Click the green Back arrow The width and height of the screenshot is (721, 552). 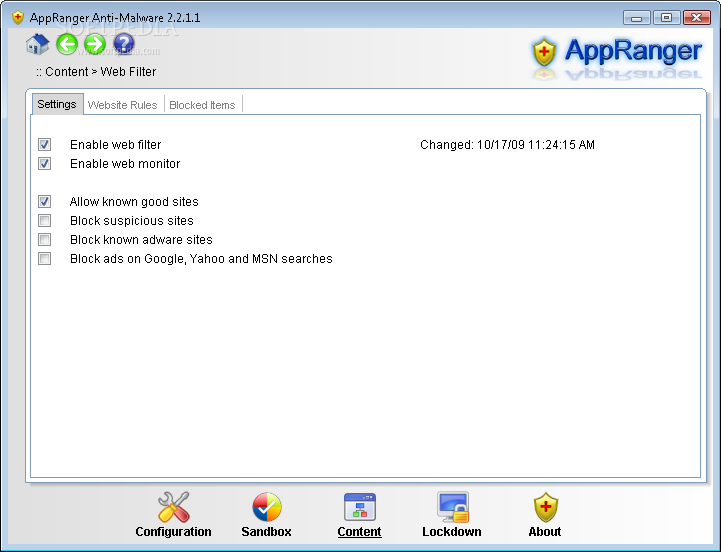coord(67,44)
